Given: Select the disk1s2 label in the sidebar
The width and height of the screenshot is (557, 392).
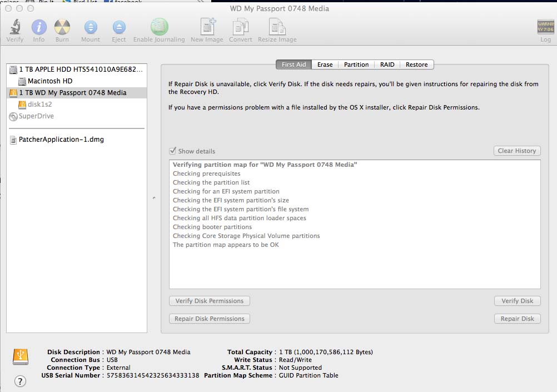Looking at the screenshot, I should pyautogui.click(x=40, y=104).
